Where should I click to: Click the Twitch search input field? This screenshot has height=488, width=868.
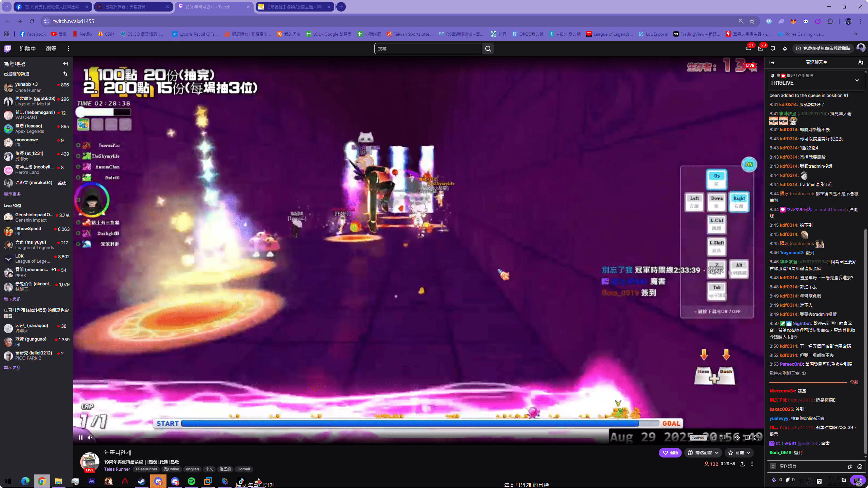click(428, 49)
